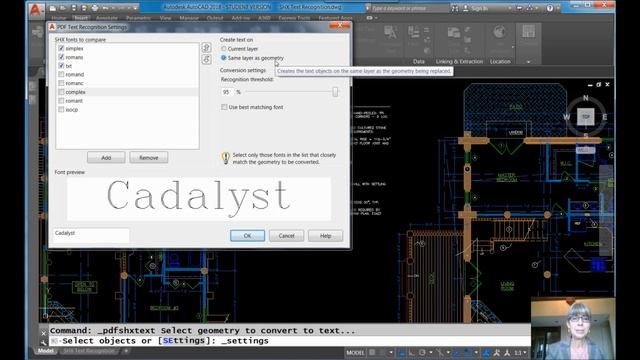This screenshot has width=640, height=360.
Task: Open the Home ribbon tab
Action: (x=59, y=18)
